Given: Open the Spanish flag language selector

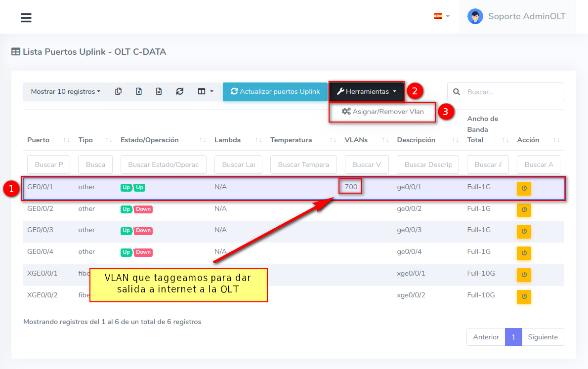Looking at the screenshot, I should (x=441, y=16).
